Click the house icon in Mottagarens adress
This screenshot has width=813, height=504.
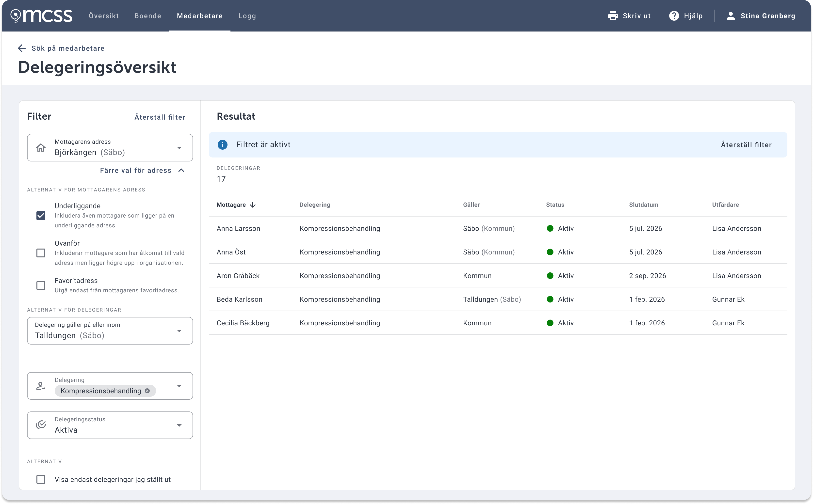[x=41, y=148]
